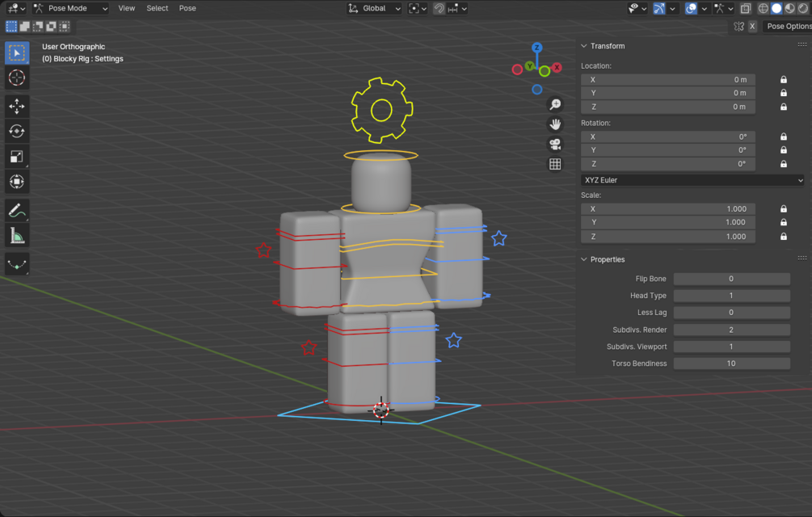Switch to material preview shading

click(x=789, y=8)
